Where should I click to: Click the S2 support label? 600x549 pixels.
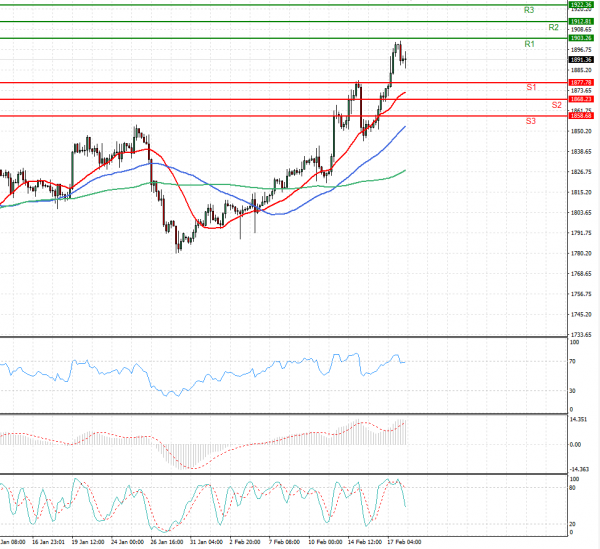[556, 105]
